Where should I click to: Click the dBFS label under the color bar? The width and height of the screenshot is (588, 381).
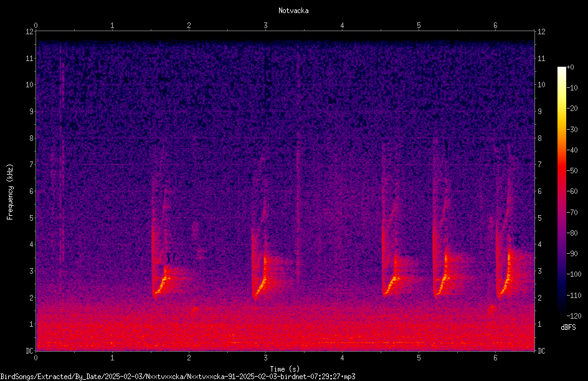(568, 327)
